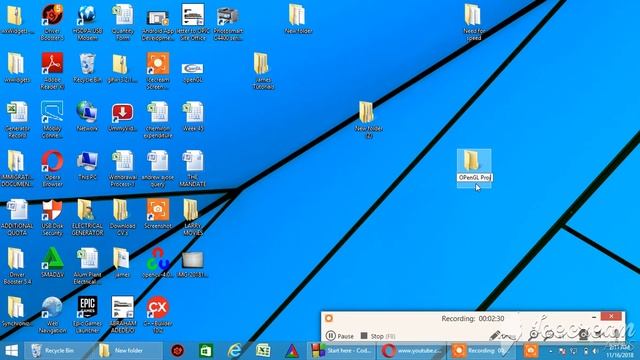Open Windows Store from the taskbar
640x360 pixels.
click(206, 351)
